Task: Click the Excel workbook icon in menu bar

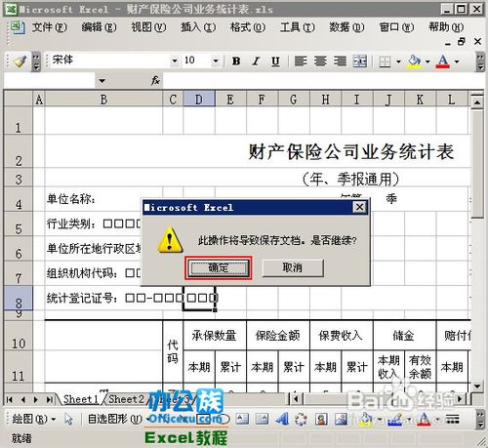Action: (18, 27)
